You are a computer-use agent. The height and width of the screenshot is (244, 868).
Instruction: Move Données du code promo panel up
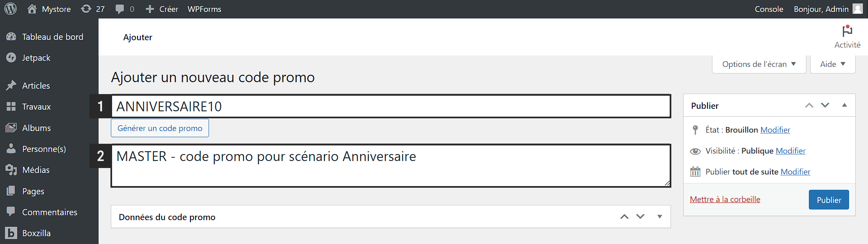(x=625, y=216)
